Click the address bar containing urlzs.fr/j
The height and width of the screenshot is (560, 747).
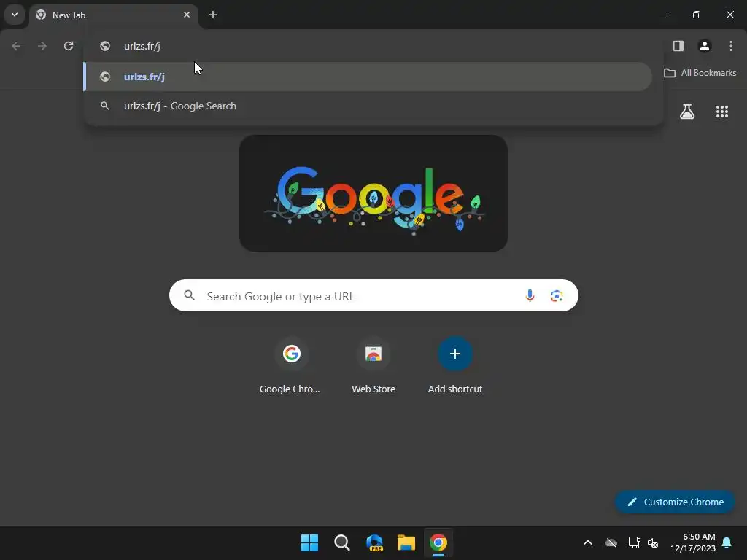pos(373,46)
